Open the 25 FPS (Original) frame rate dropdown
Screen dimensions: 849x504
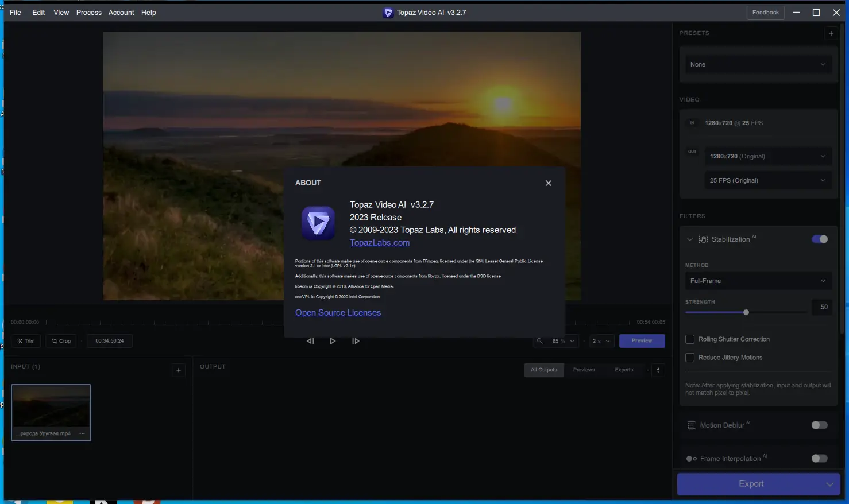point(768,180)
